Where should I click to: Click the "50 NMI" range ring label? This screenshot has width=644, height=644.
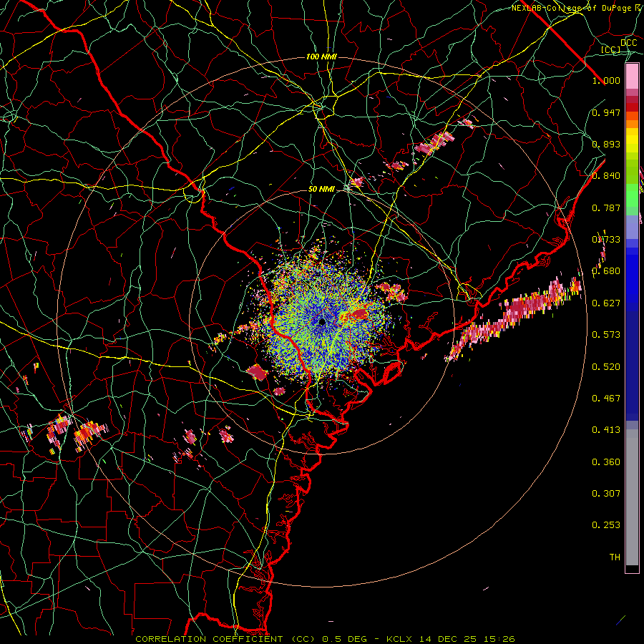click(x=321, y=189)
